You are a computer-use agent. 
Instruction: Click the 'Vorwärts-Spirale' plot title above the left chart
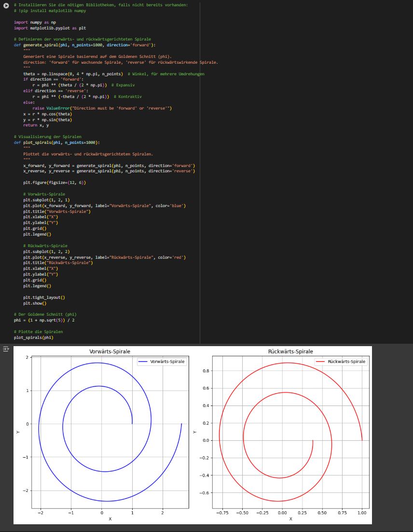(x=110, y=351)
